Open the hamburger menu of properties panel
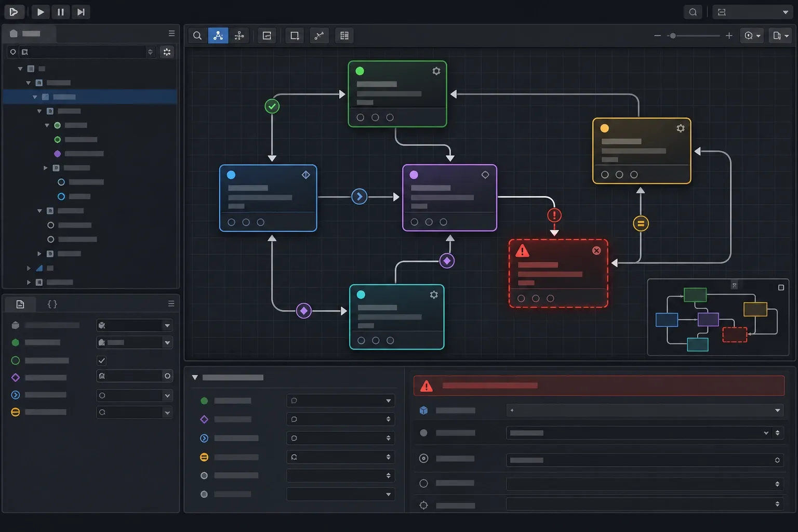This screenshot has height=532, width=798. coord(171,303)
